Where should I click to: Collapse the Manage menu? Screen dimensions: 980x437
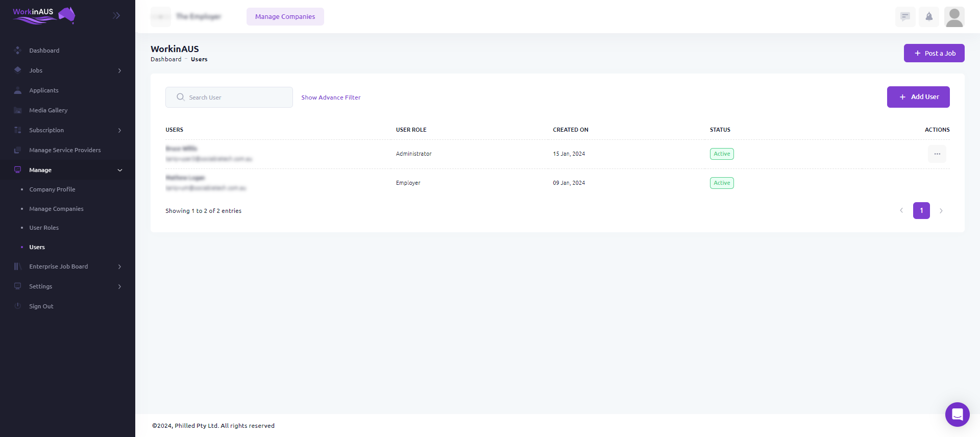tap(120, 170)
